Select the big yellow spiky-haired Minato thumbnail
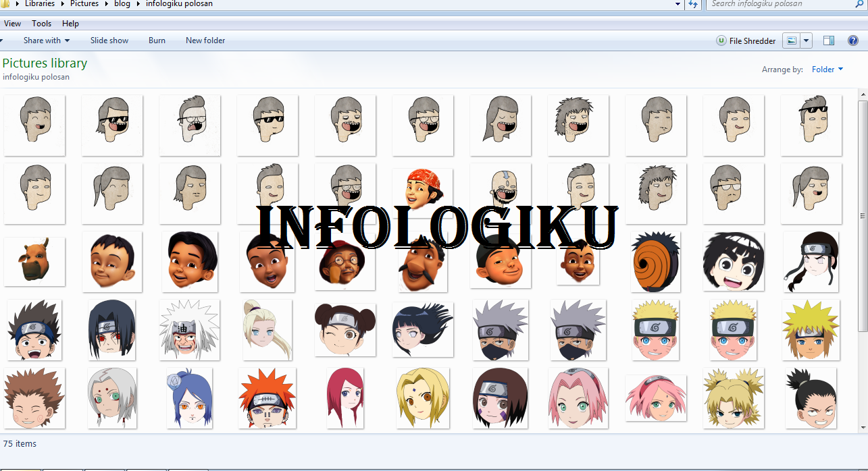This screenshot has width=868, height=471. point(811,330)
